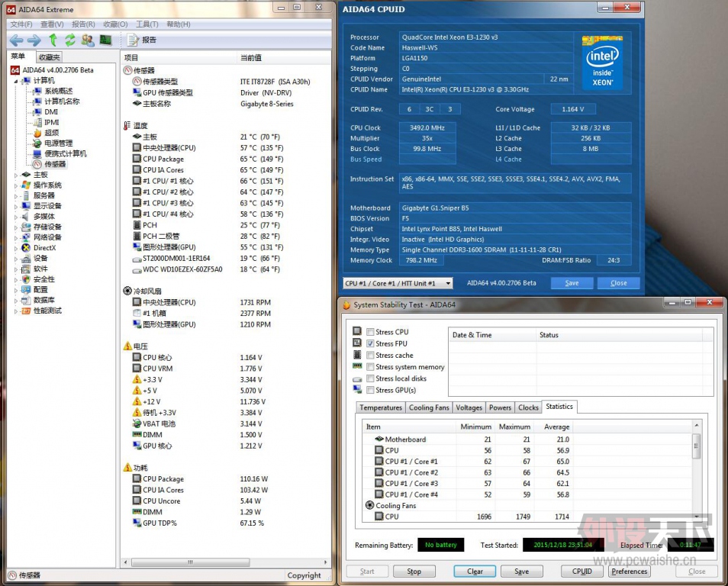Collapse the 计算机 tree node
728x586 pixels.
16,81
